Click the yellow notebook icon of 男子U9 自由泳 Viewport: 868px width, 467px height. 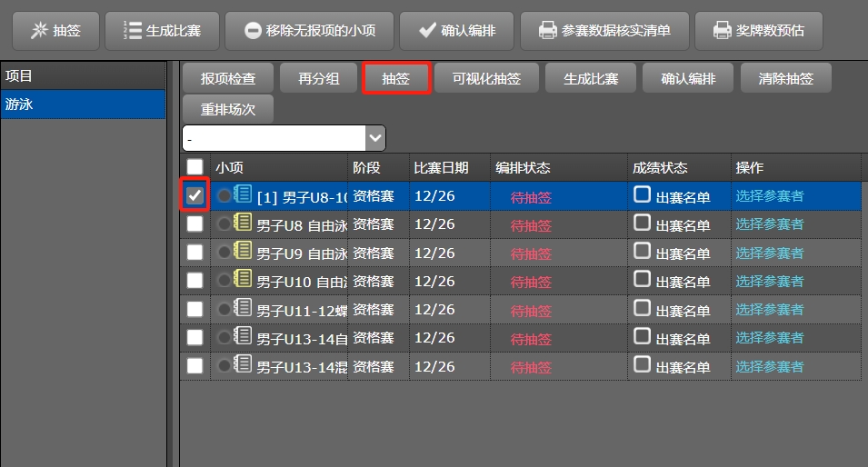click(x=243, y=251)
